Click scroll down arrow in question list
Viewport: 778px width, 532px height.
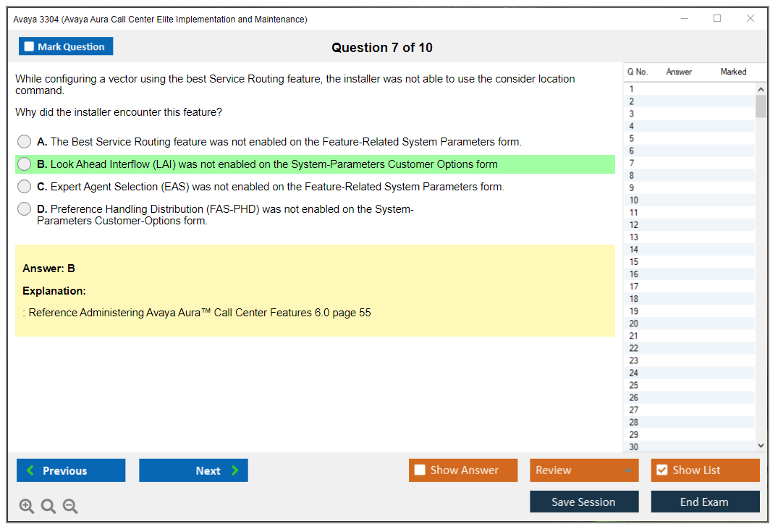tap(760, 446)
